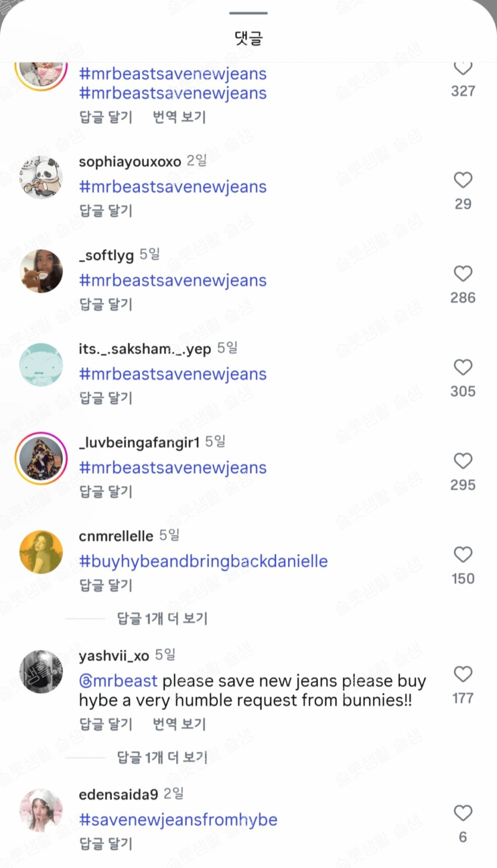Heart the _luvbeingafangir1 comment
497x868 pixels.
(x=462, y=461)
